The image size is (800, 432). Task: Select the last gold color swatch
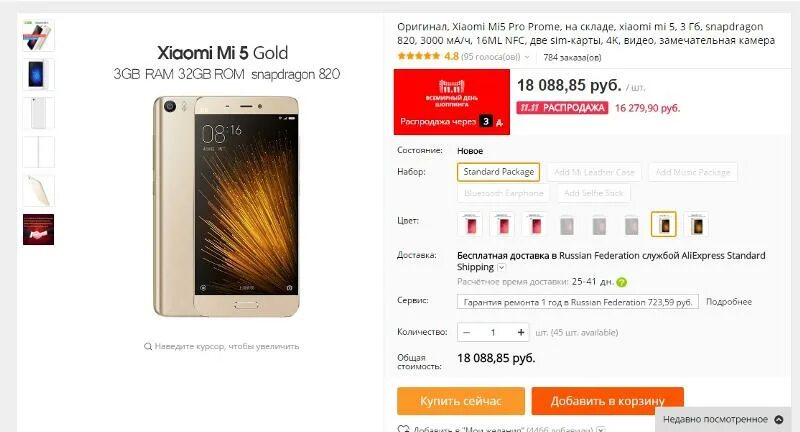tap(696, 224)
